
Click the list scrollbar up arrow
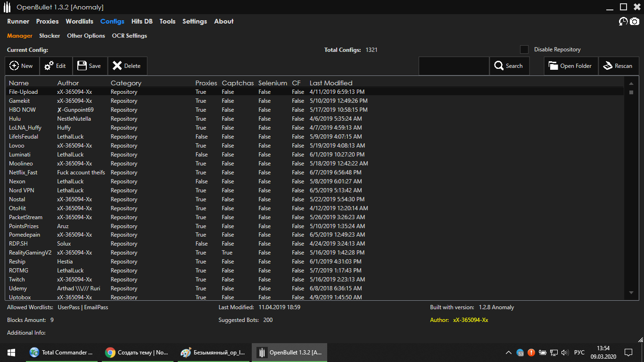pos(631,83)
